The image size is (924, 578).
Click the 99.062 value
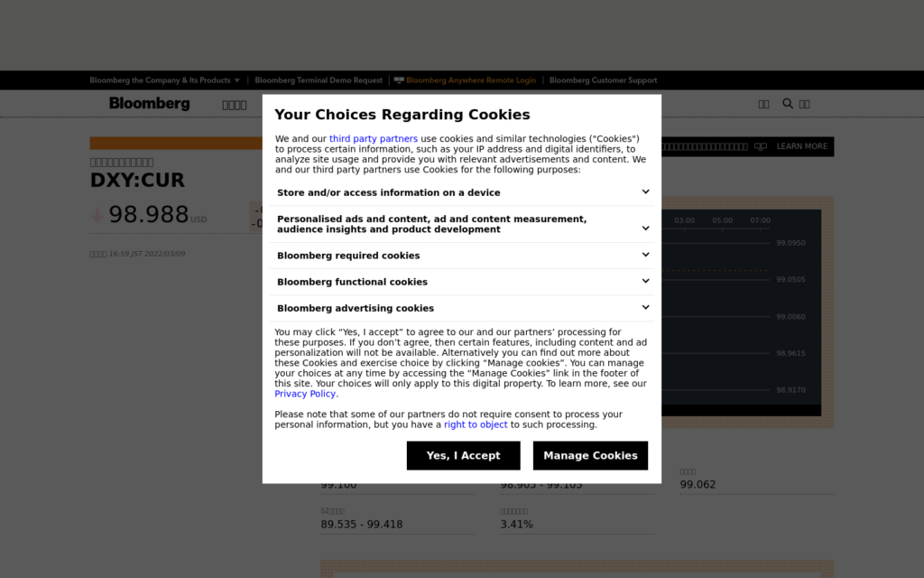click(698, 484)
